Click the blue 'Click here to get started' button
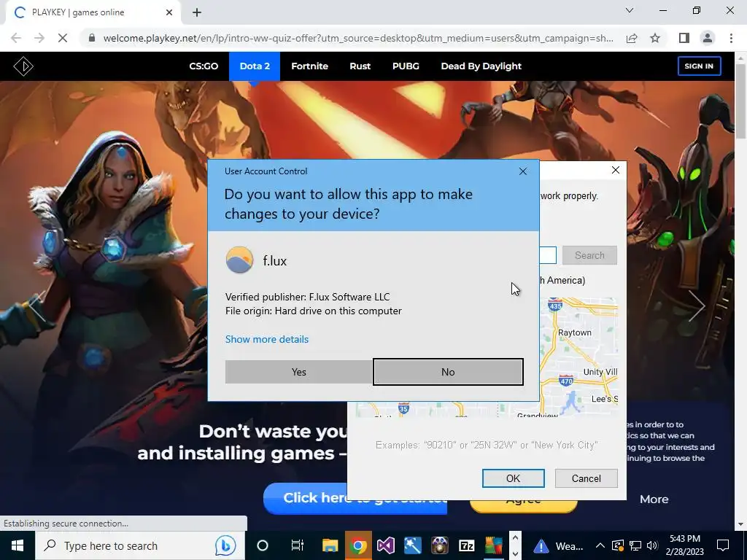 click(355, 498)
